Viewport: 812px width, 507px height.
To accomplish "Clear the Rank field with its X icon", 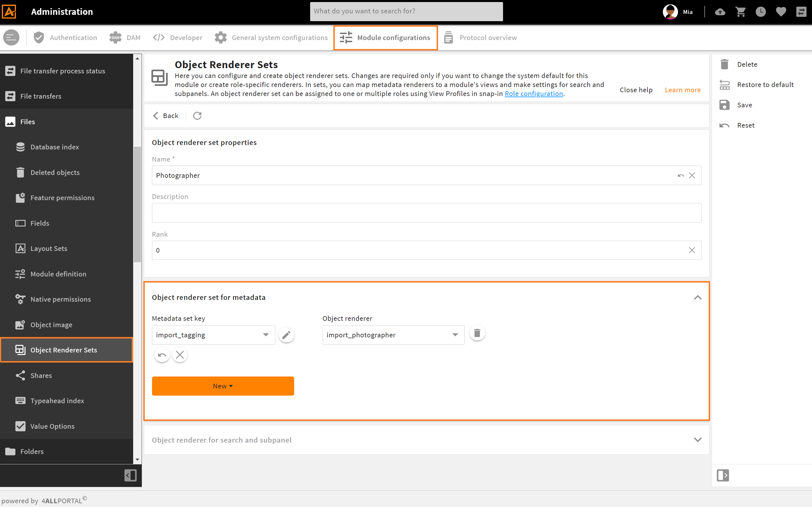I will (692, 250).
